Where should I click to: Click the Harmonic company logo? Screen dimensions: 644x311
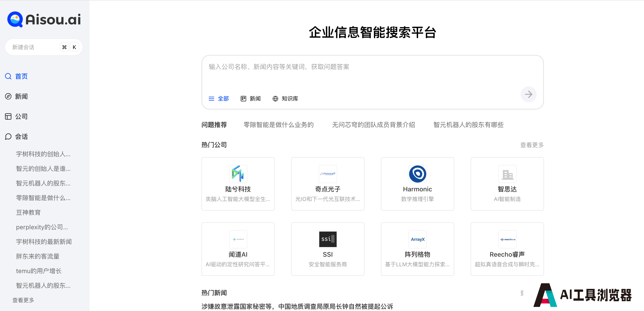[417, 174]
